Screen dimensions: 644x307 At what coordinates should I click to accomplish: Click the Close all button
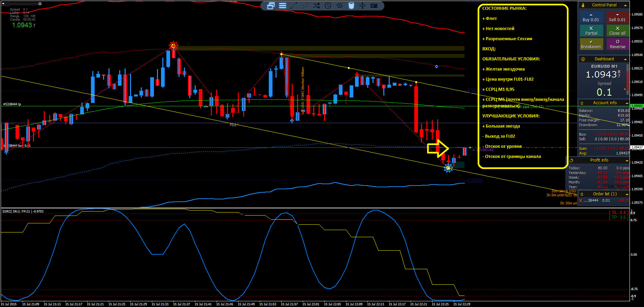(x=617, y=31)
